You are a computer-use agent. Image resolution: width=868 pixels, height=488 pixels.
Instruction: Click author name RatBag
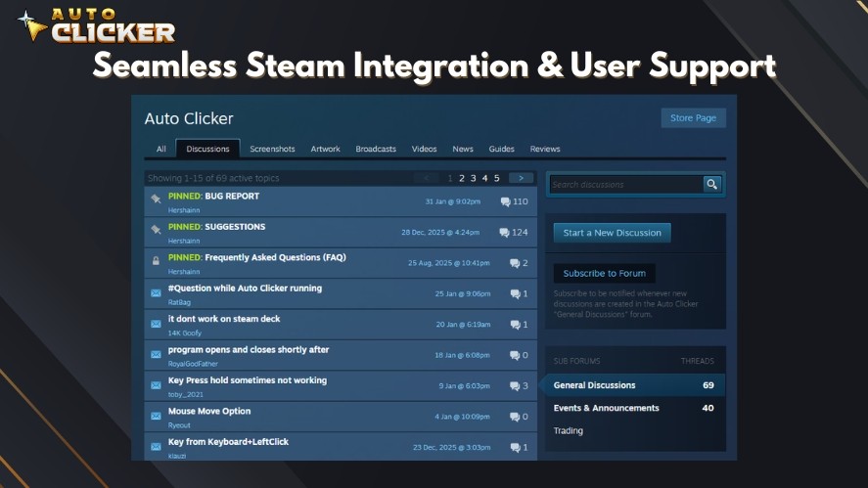[179, 302]
